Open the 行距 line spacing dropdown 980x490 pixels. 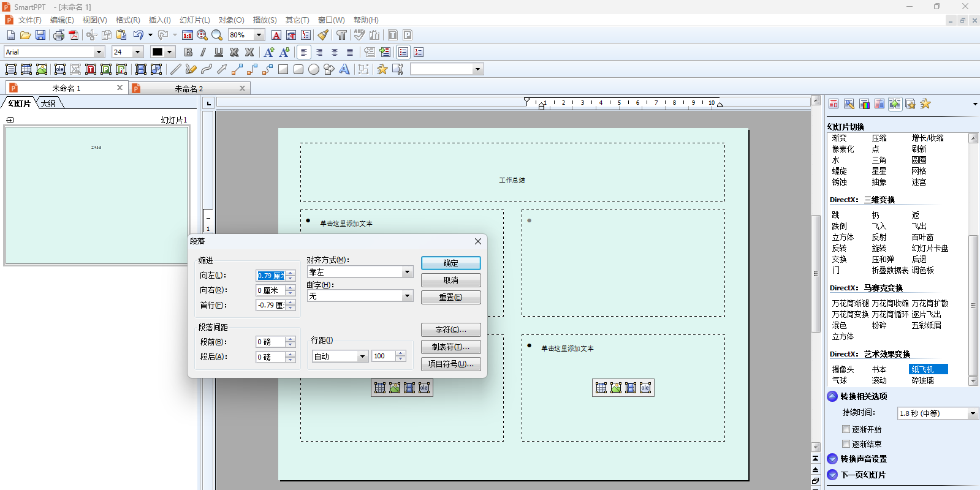362,356
